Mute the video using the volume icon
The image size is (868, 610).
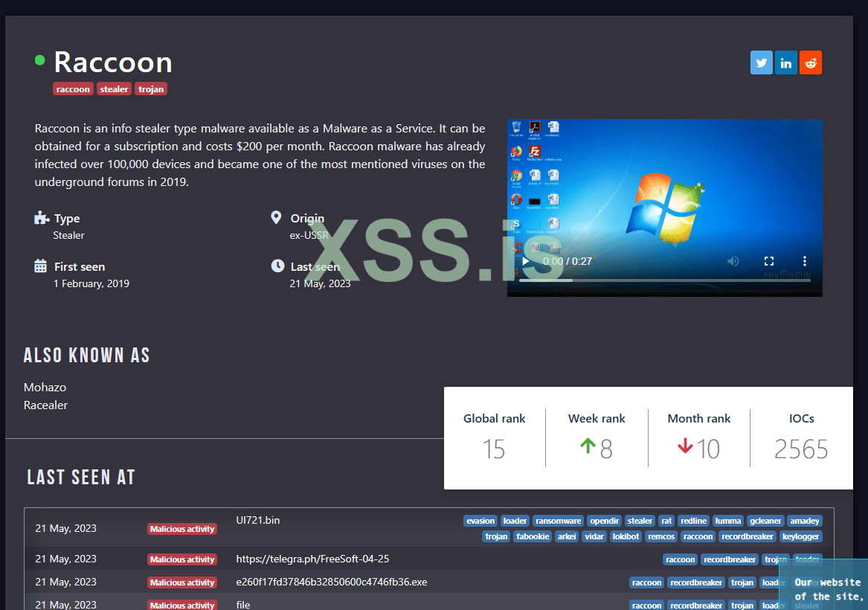tap(733, 261)
